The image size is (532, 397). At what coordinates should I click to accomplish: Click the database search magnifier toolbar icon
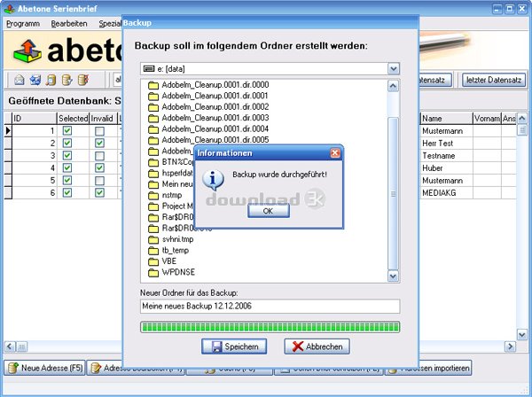pos(51,80)
